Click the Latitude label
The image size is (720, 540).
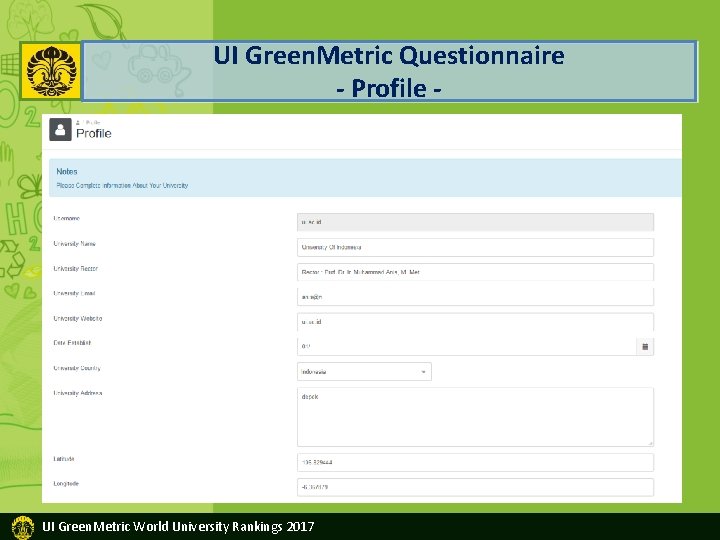point(64,459)
